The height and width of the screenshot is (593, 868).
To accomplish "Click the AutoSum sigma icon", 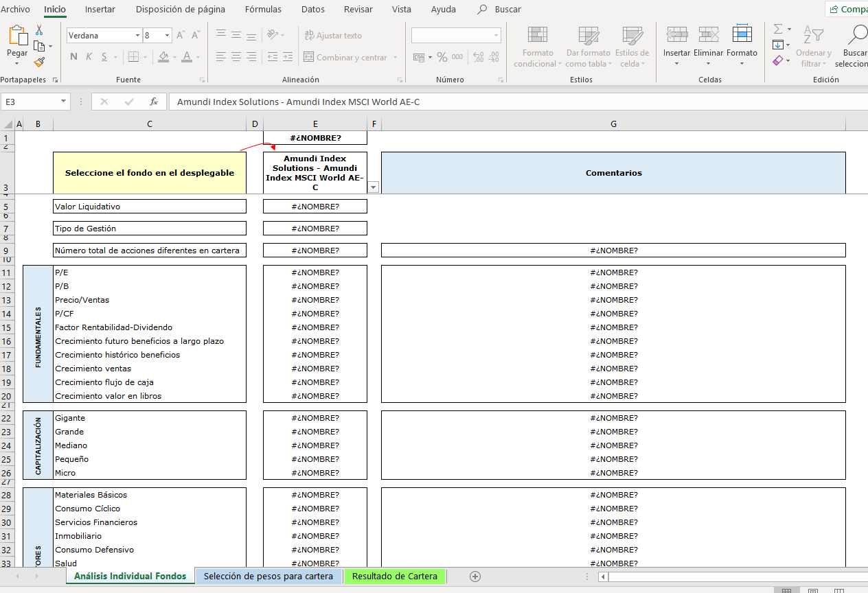I will click(778, 29).
